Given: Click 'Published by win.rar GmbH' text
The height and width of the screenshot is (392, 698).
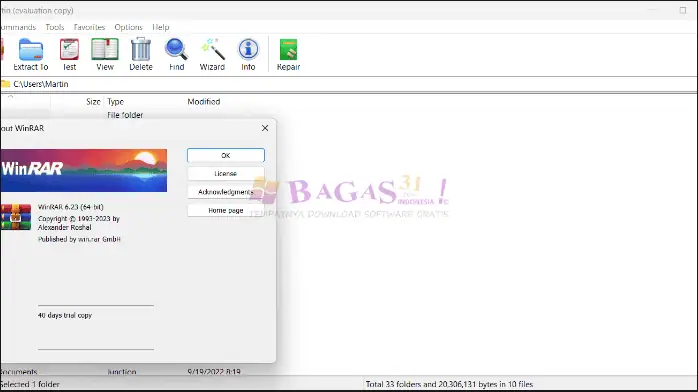Looking at the screenshot, I should click(x=79, y=239).
